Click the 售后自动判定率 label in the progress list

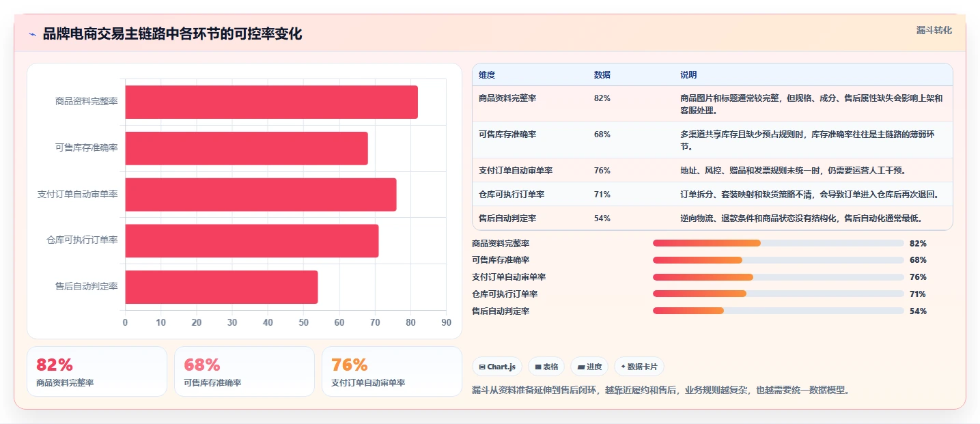(501, 311)
